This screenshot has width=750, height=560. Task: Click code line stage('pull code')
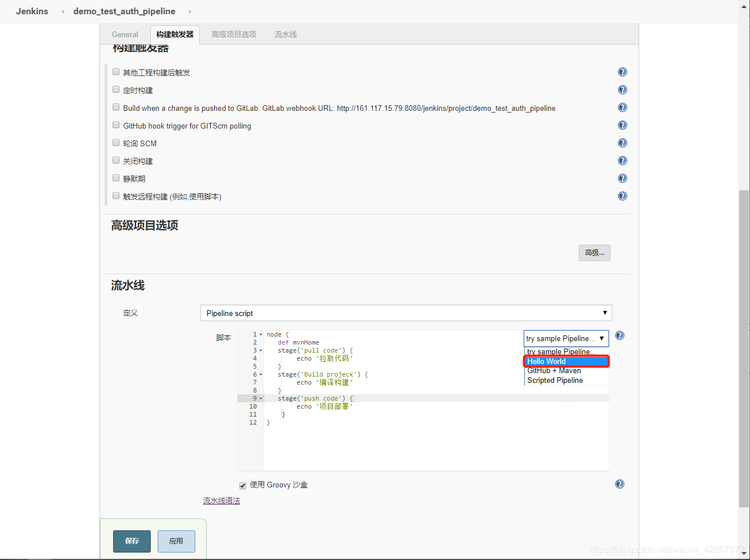click(x=316, y=350)
